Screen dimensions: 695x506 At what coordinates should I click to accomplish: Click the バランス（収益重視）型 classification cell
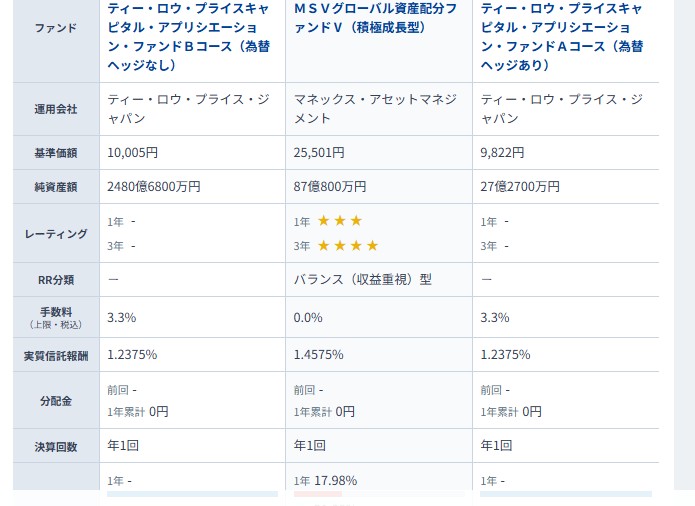pos(363,280)
